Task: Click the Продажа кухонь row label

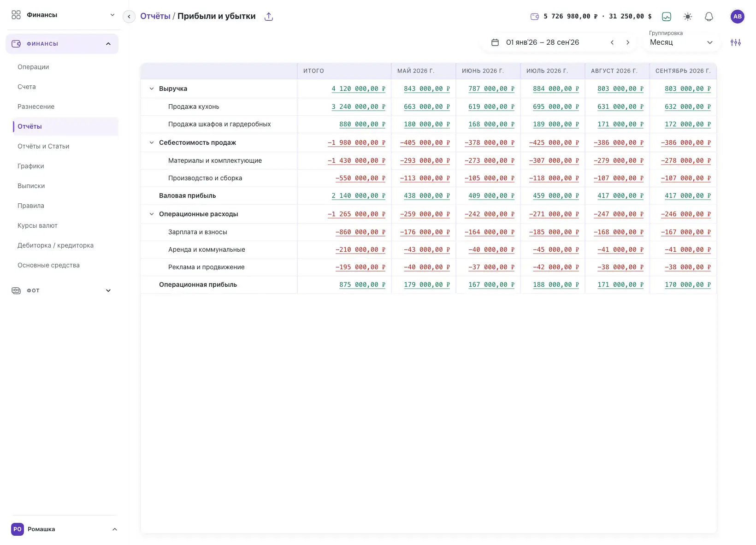Action: pos(194,107)
